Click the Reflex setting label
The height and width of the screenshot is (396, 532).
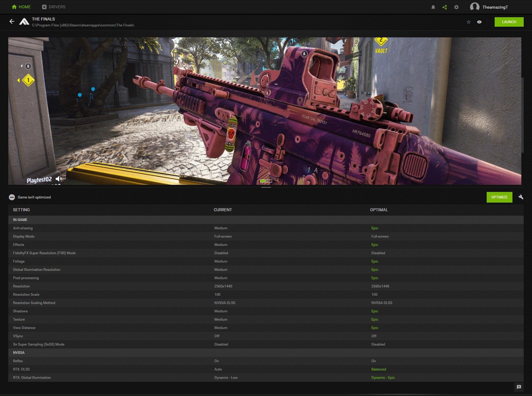(x=18, y=361)
